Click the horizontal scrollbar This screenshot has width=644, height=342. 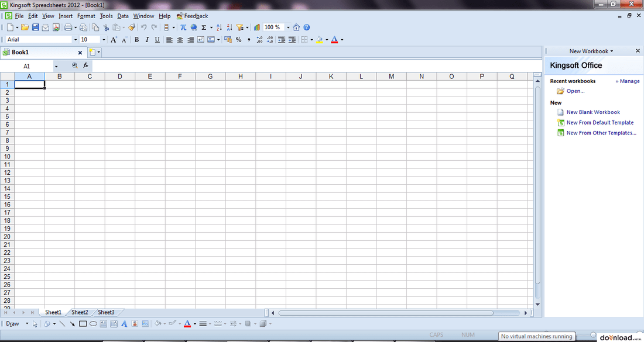click(386, 313)
